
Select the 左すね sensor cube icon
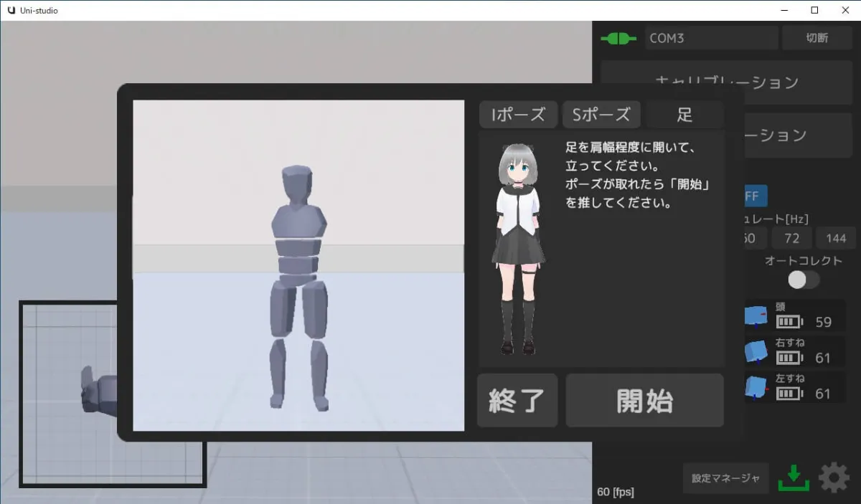click(756, 387)
